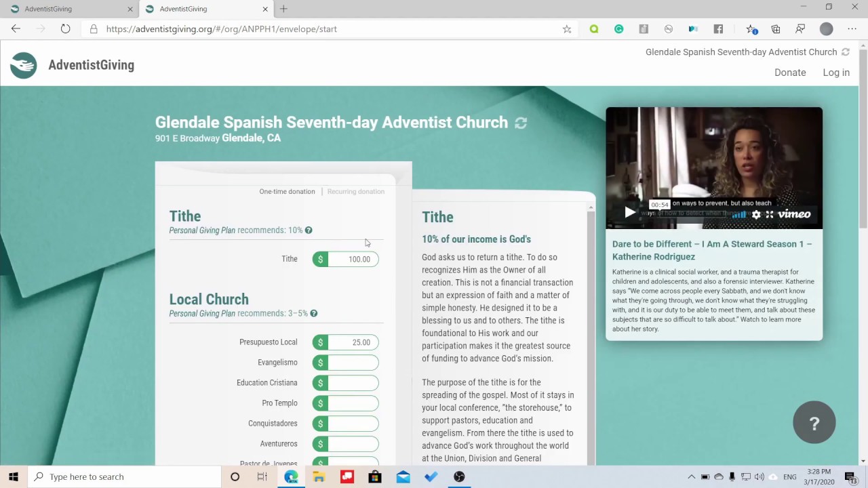Click the refresh icon beside the header church name
The image size is (868, 488).
point(845,52)
